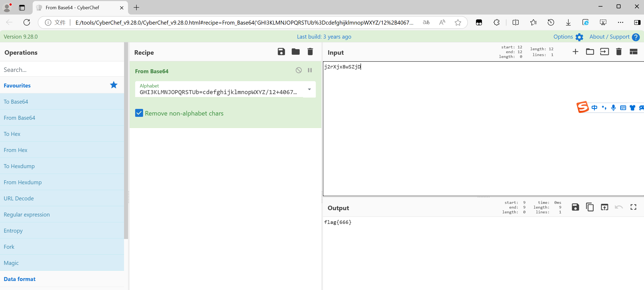
Task: Select From Hexdump operation
Action: pyautogui.click(x=62, y=182)
